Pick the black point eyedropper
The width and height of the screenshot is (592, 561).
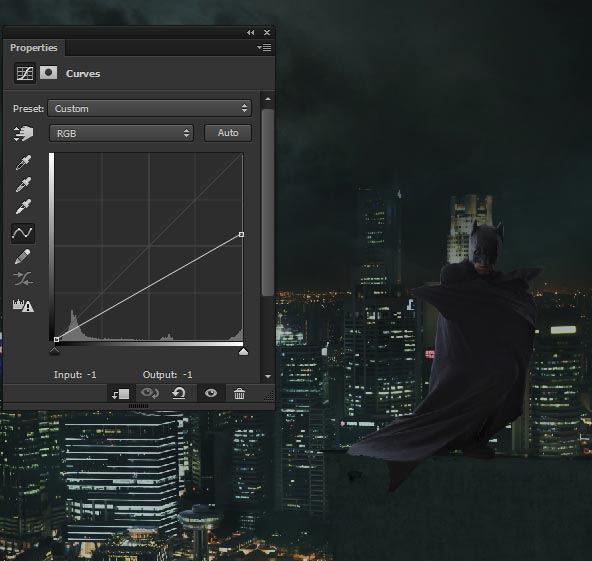pyautogui.click(x=23, y=162)
